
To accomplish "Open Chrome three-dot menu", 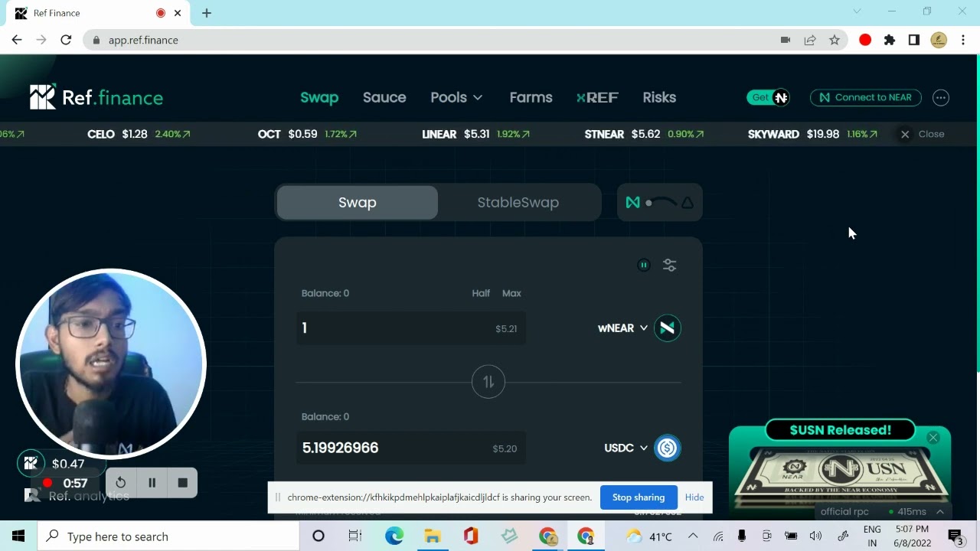I will 963,40.
